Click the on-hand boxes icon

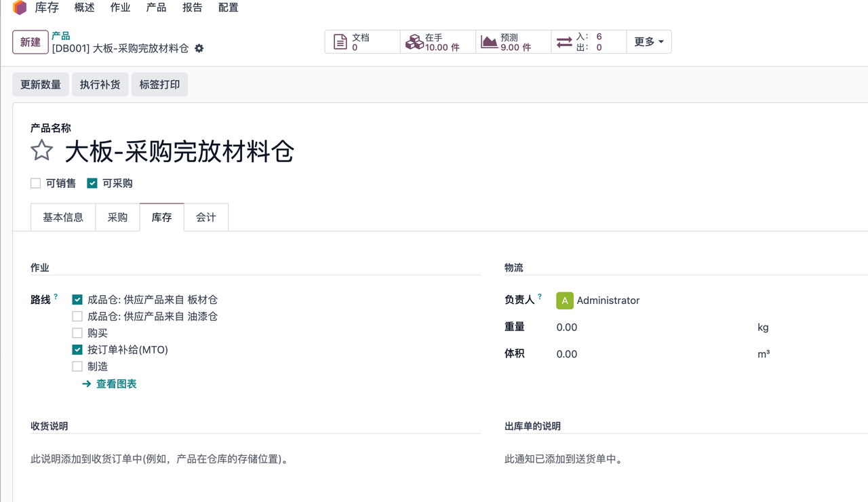(414, 42)
